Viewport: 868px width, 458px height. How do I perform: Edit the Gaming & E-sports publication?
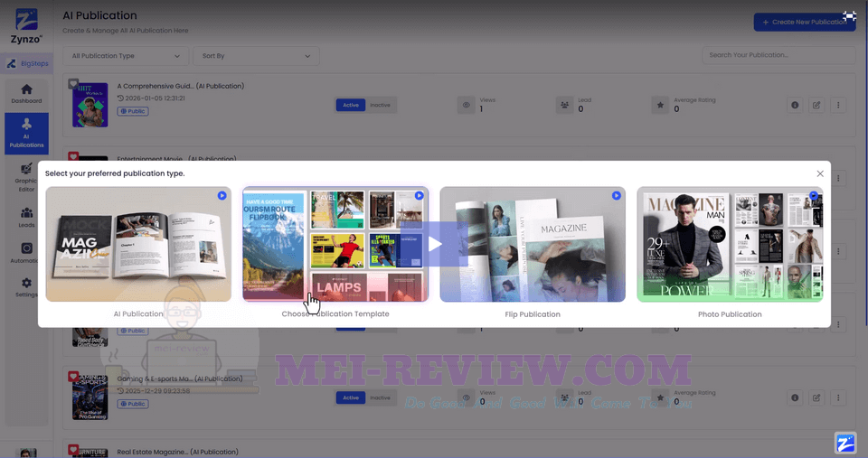(816, 397)
